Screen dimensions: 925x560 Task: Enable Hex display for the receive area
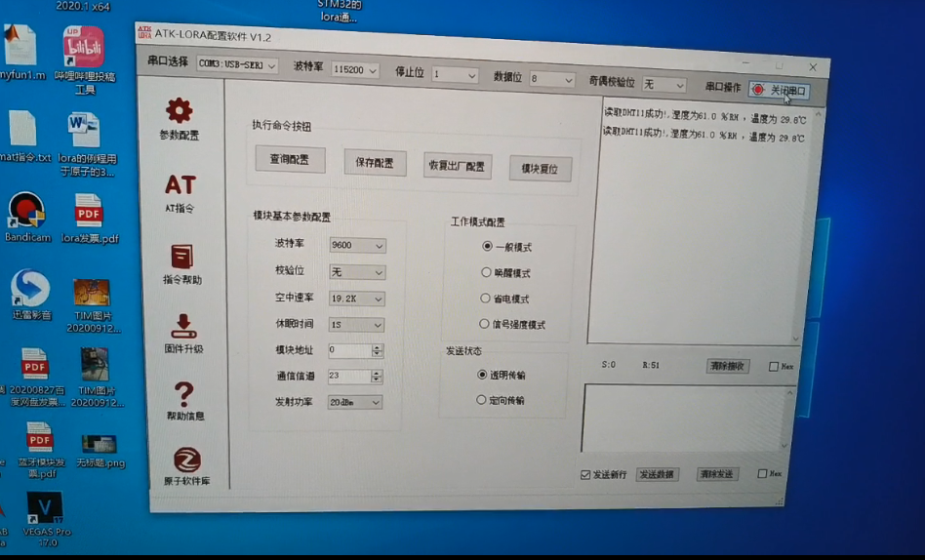pyautogui.click(x=774, y=367)
